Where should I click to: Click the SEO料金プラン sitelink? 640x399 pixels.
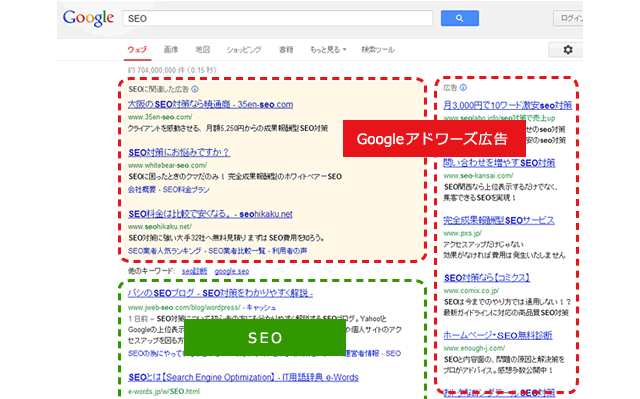[186, 190]
